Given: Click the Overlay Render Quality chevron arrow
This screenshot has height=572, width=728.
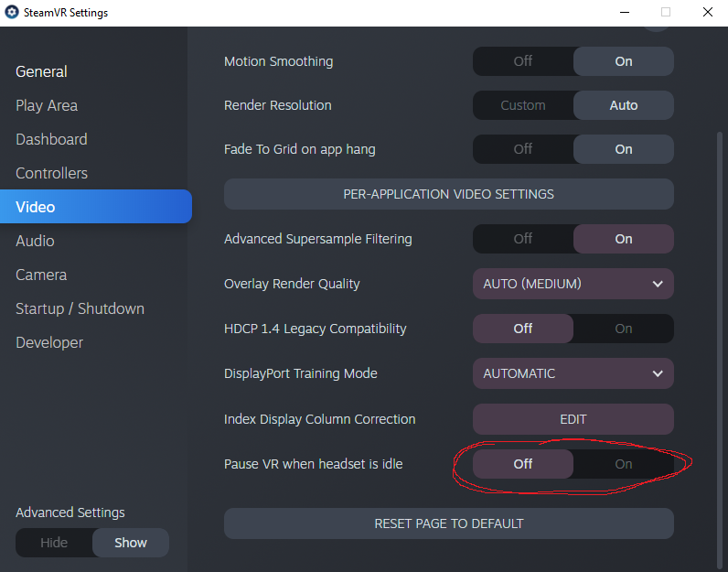Looking at the screenshot, I should (658, 284).
